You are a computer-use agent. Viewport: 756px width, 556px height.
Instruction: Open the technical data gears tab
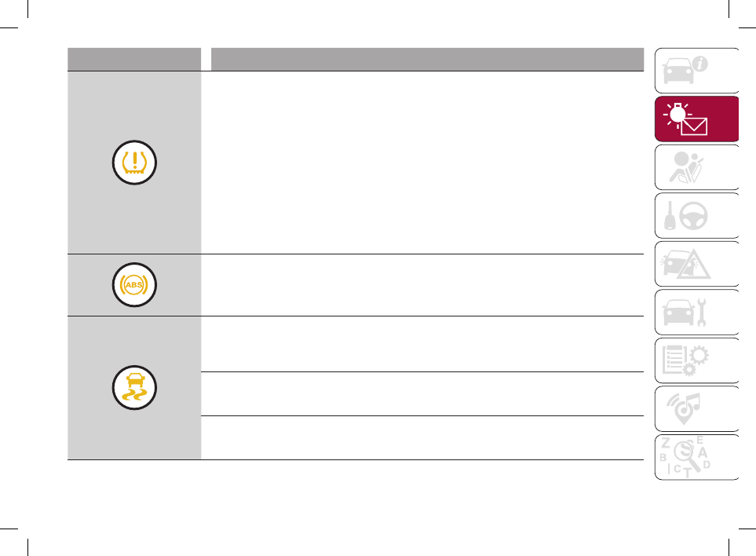696,360
